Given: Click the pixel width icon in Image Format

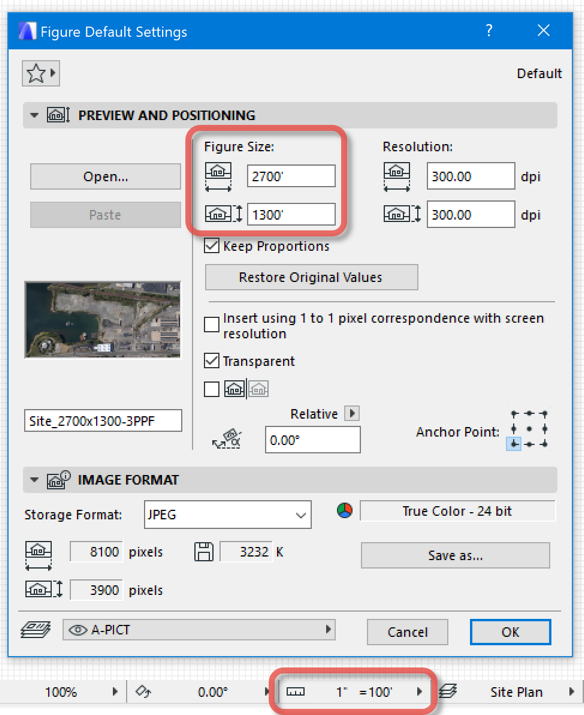Looking at the screenshot, I should click(x=38, y=556).
